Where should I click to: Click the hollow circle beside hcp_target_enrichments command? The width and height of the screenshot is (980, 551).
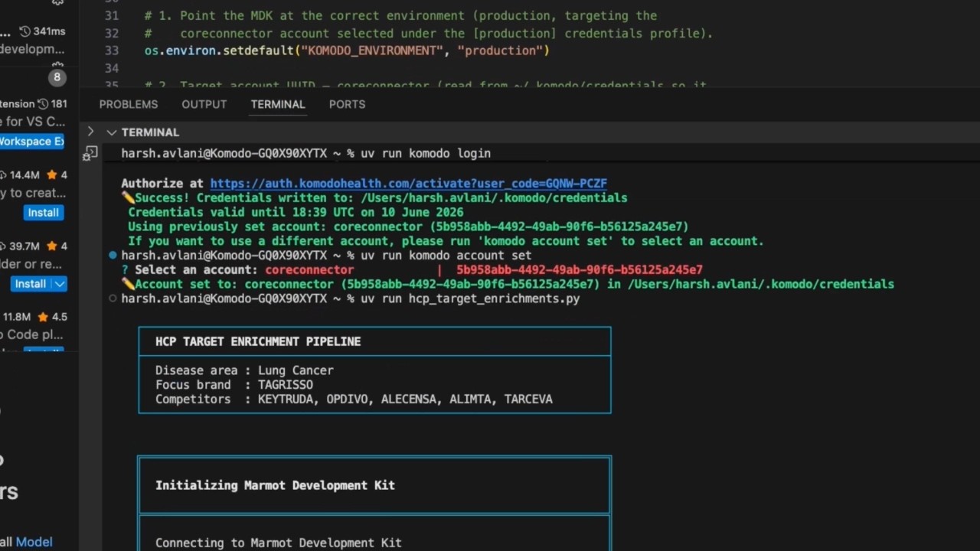(113, 298)
